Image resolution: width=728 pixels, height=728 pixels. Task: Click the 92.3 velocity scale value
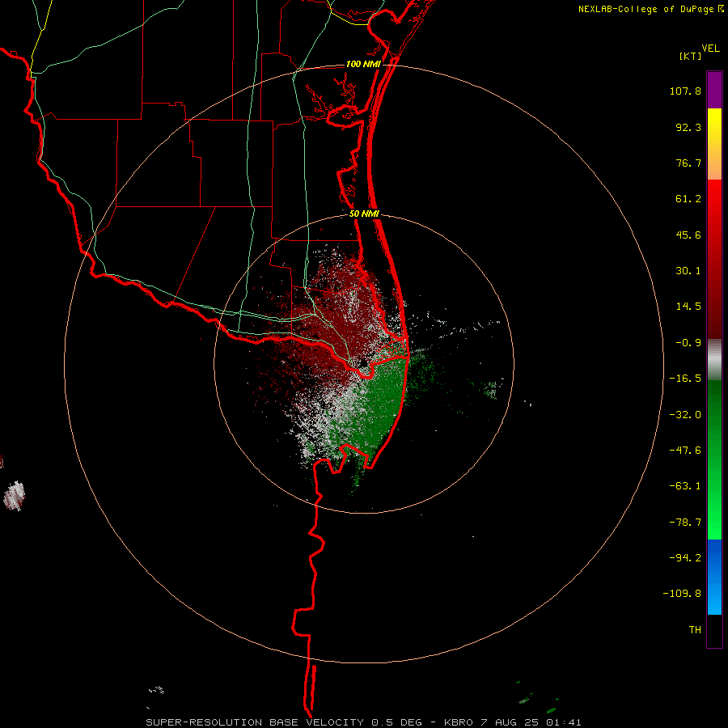pos(688,127)
